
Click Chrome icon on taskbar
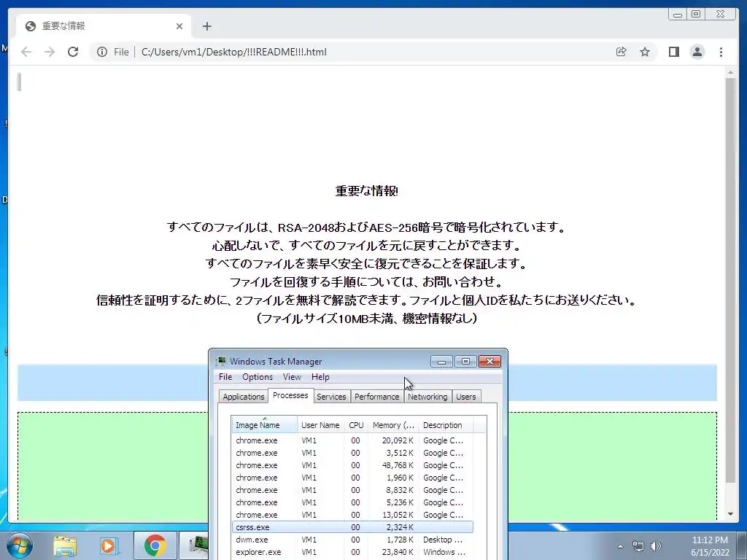point(155,545)
